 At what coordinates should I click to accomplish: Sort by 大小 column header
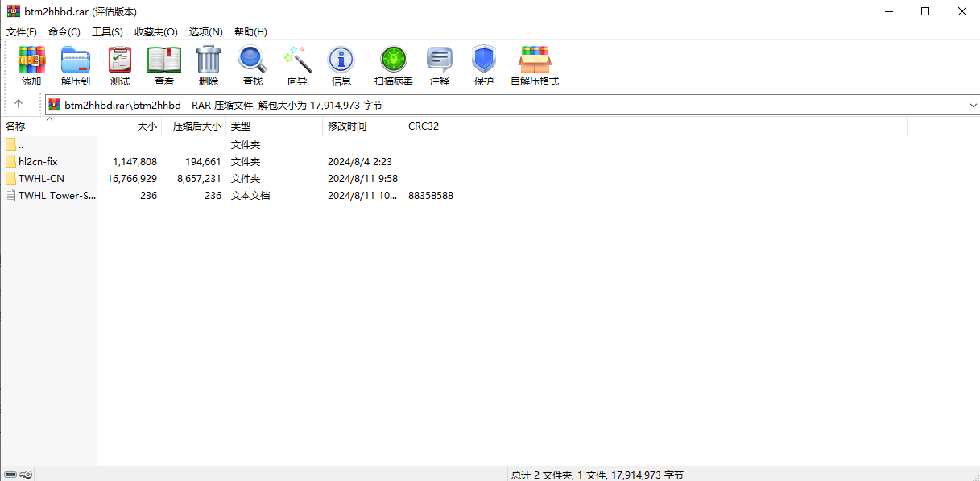[x=130, y=126]
